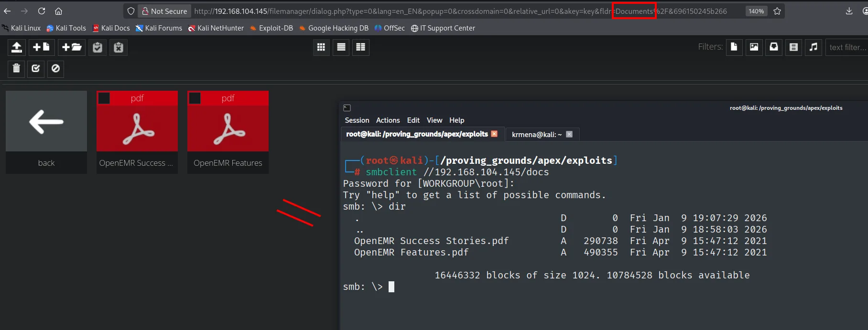Open the Kali Linux bookmark
This screenshot has height=330, width=868.
click(22, 28)
